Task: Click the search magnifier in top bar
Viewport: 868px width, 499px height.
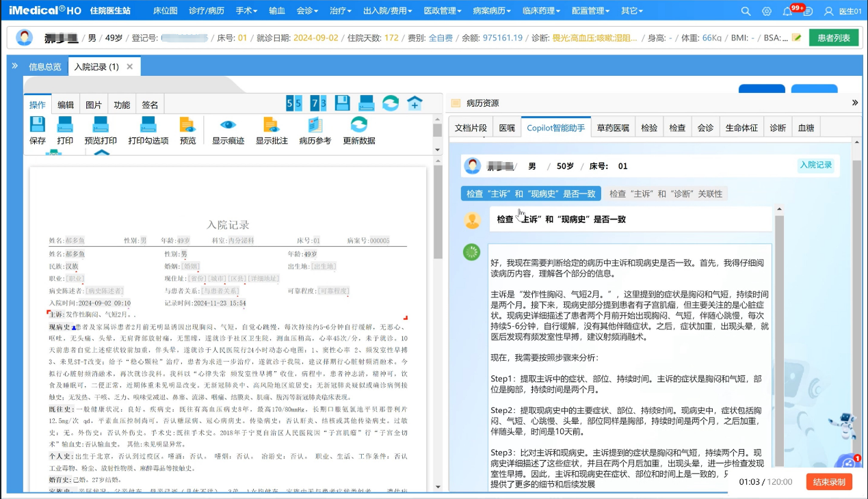Action: click(x=746, y=11)
